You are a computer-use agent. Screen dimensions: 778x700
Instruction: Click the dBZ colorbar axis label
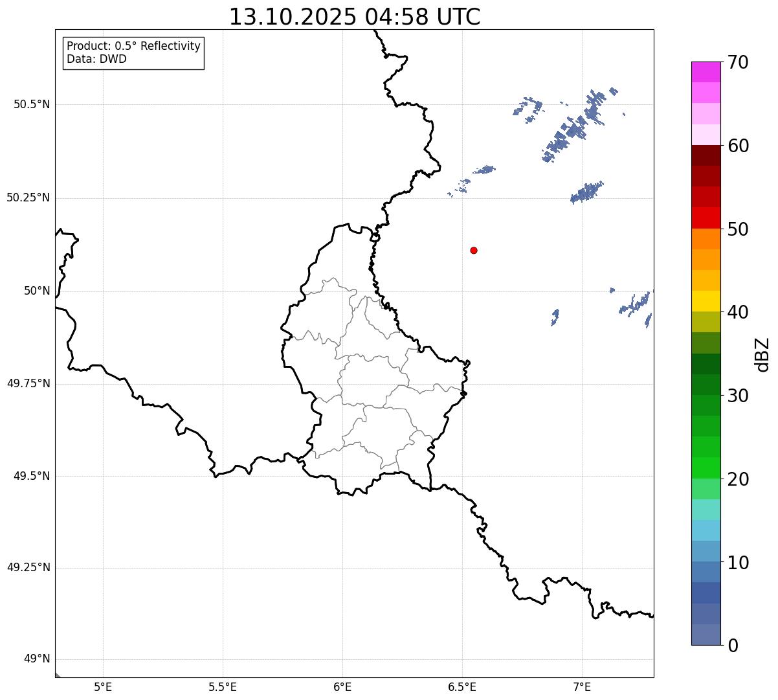762,354
